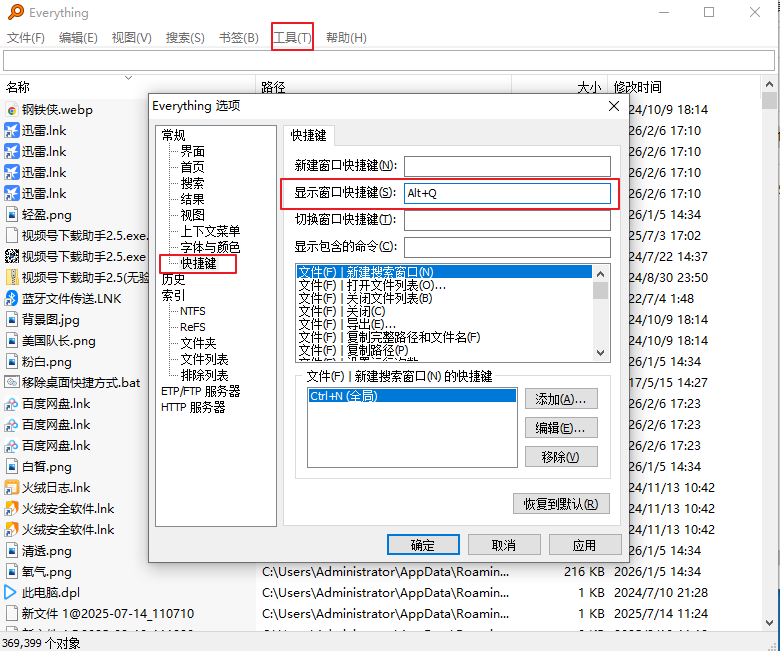This screenshot has width=780, height=651.
Task: Click the 清透.png image icon
Action: point(11,551)
